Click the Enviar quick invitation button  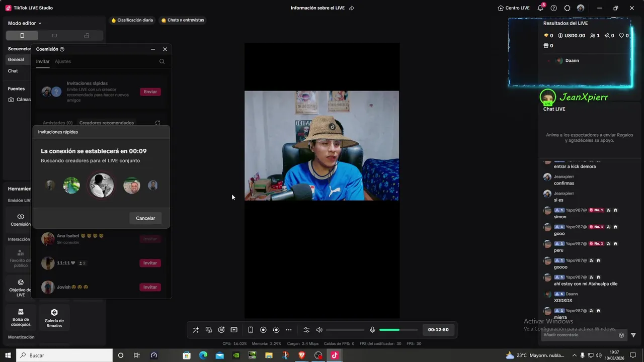150,92
